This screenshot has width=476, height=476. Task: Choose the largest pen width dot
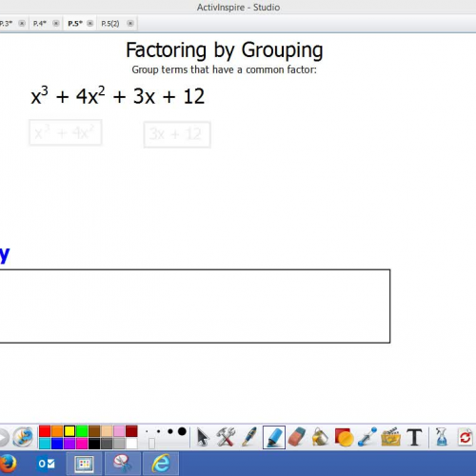pyautogui.click(x=182, y=431)
